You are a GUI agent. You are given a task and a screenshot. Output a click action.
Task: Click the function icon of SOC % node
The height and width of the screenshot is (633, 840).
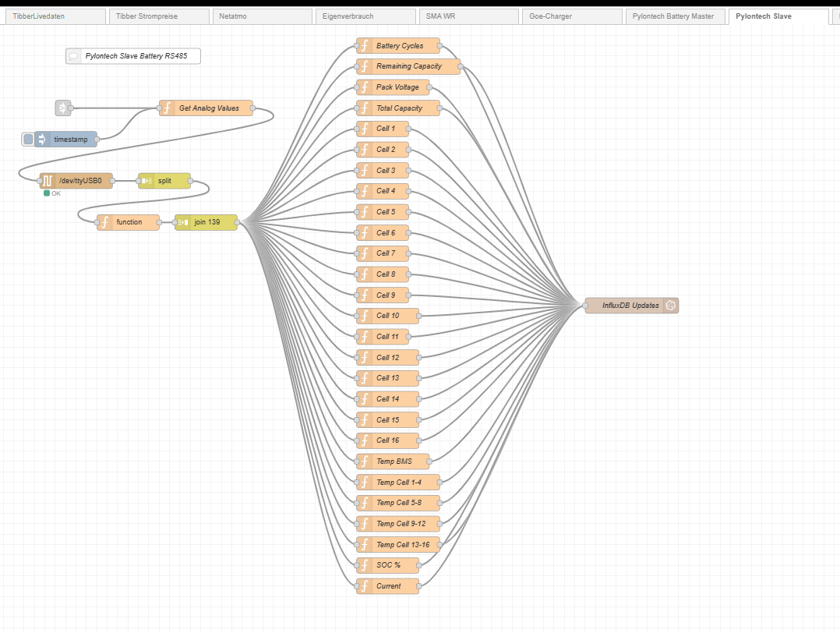[x=364, y=565]
